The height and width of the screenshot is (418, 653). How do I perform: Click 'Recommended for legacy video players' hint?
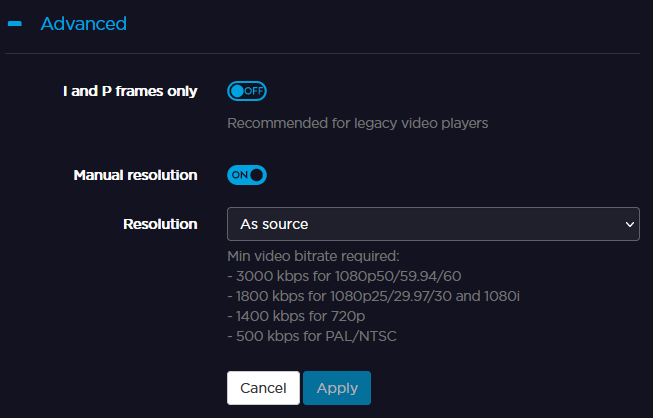pos(357,124)
